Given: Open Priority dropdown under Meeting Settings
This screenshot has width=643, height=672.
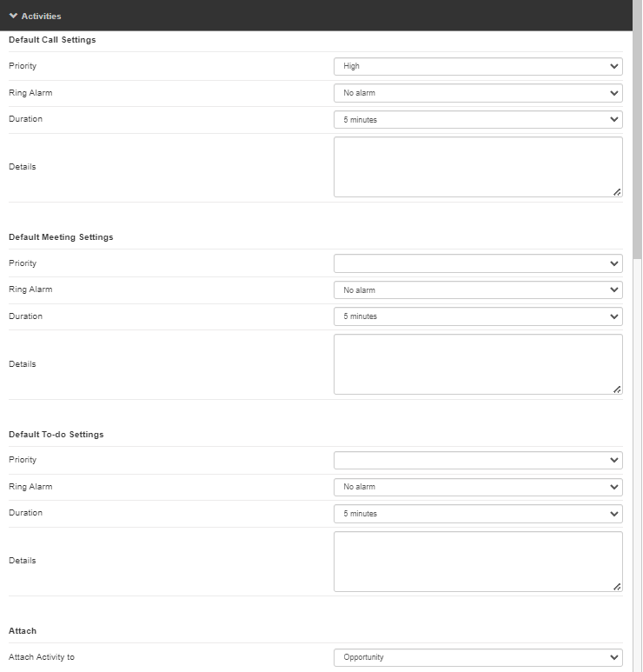Looking at the screenshot, I should pyautogui.click(x=477, y=263).
